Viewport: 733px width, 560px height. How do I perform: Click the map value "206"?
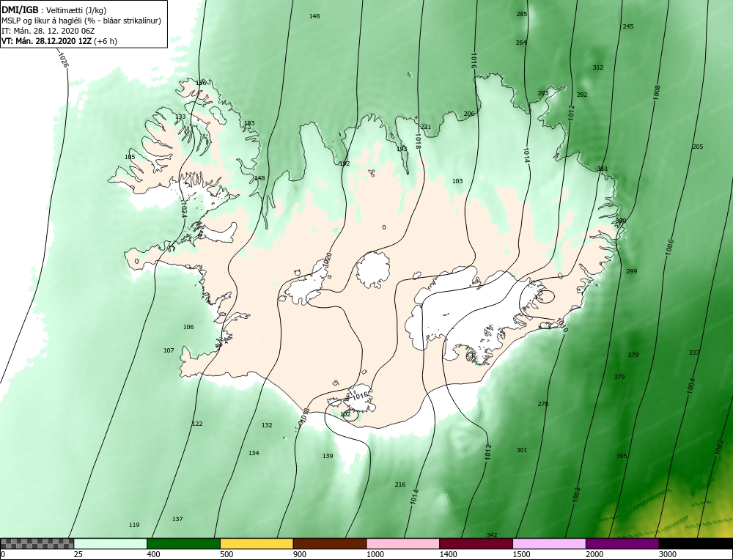pyautogui.click(x=469, y=114)
